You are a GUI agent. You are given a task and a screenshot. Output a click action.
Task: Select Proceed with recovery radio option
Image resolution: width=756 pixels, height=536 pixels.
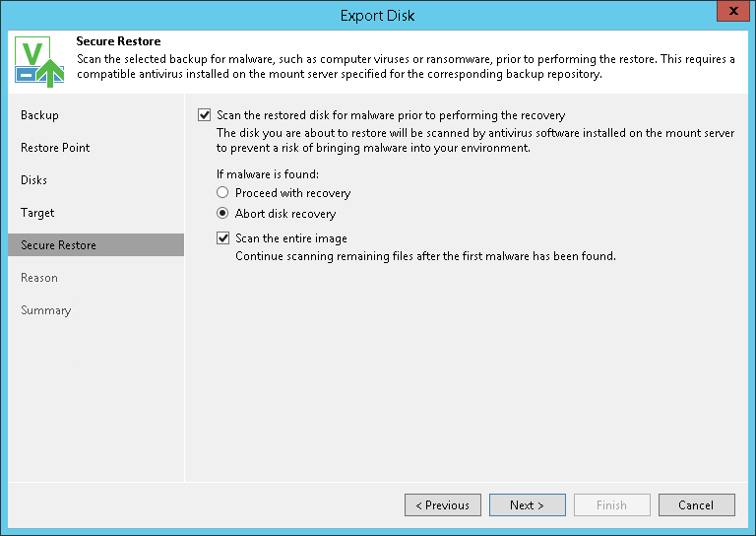(223, 193)
